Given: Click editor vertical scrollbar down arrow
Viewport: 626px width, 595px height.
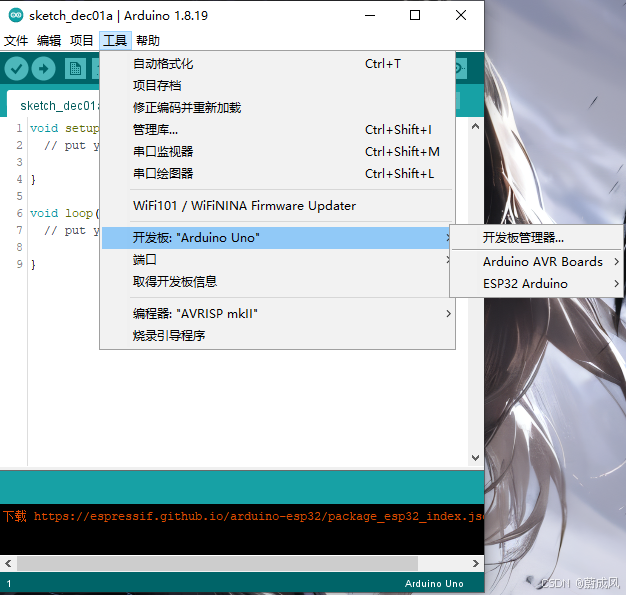Looking at the screenshot, I should tap(475, 458).
